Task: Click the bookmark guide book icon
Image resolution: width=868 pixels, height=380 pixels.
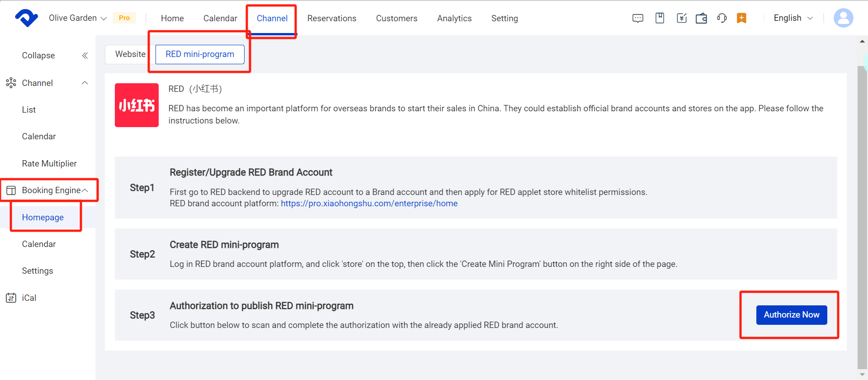Action: (660, 18)
